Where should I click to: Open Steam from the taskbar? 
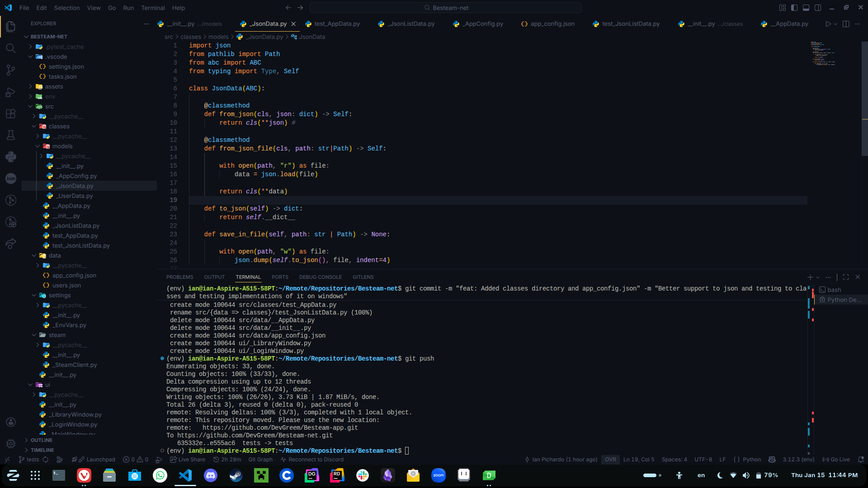(236, 475)
